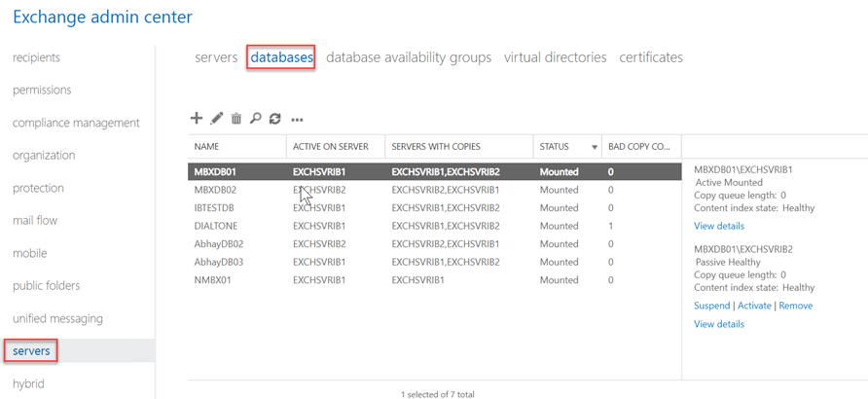View details of MBXDB01\EXCHSVRIB1 copy

pyautogui.click(x=718, y=226)
